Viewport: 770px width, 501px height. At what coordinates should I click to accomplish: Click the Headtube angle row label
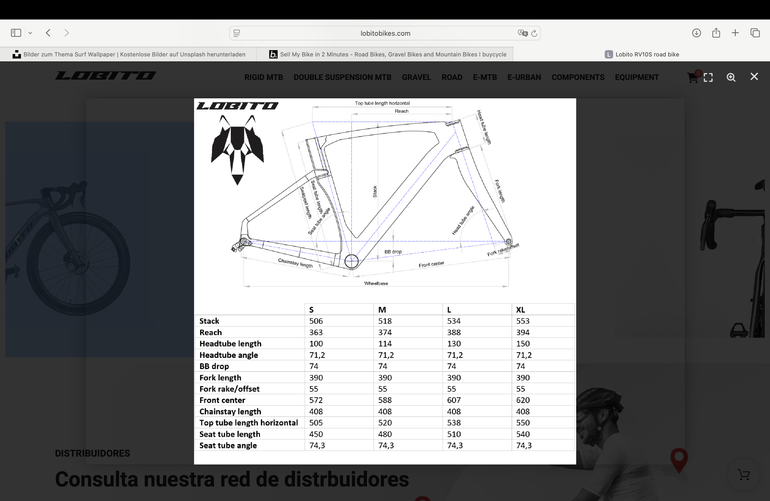coord(228,355)
